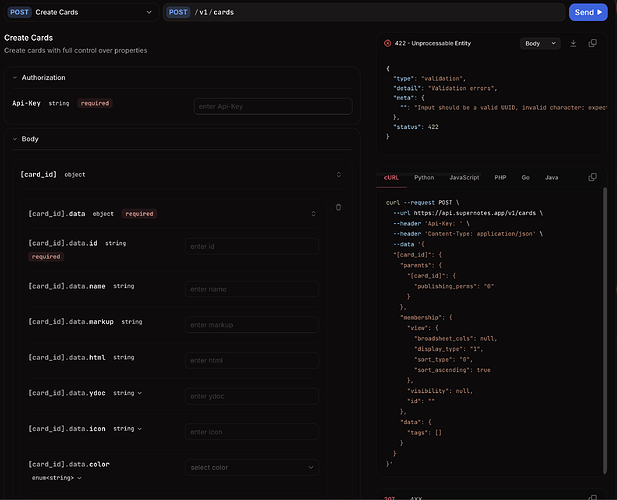Open the color enum<string> type dropdown
This screenshot has width=617, height=500.
[x=57, y=478]
